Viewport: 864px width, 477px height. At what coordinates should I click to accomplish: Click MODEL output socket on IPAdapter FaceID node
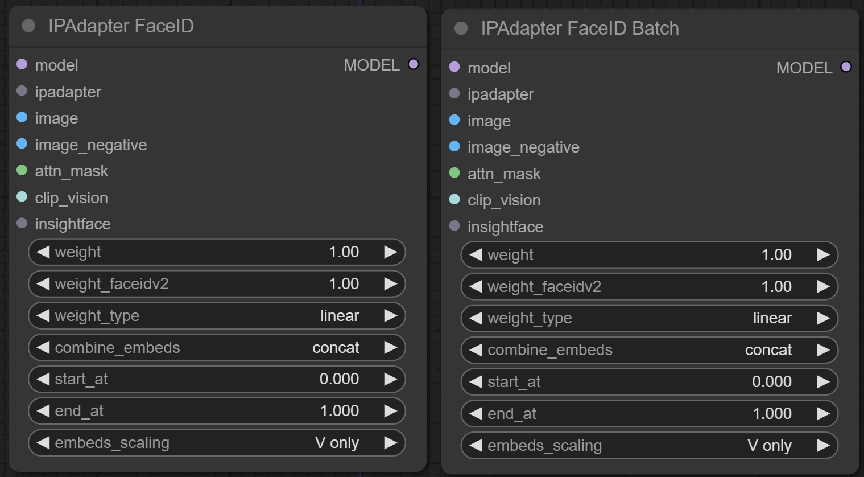(413, 65)
